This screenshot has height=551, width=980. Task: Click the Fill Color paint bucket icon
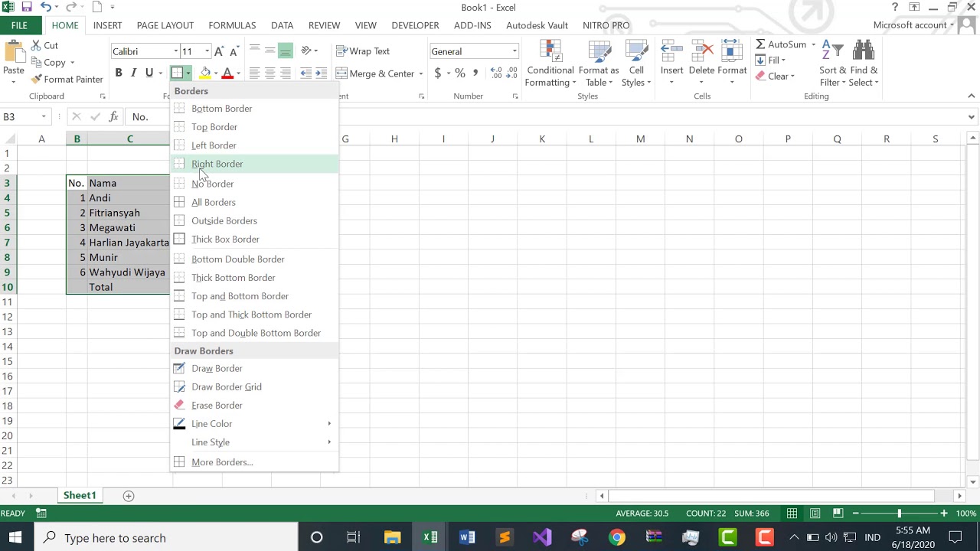204,73
